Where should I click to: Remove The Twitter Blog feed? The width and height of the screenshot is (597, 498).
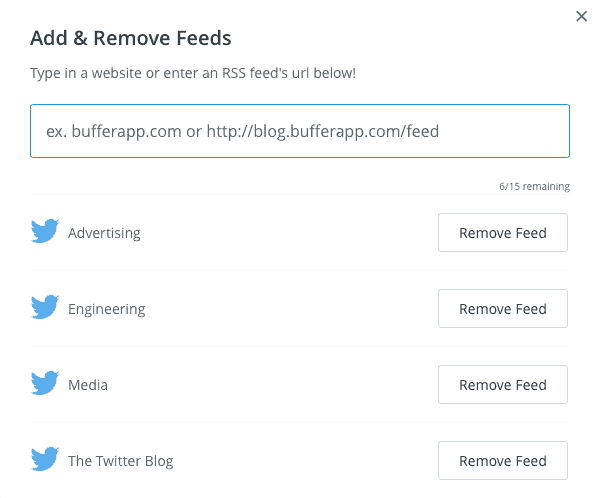point(503,461)
